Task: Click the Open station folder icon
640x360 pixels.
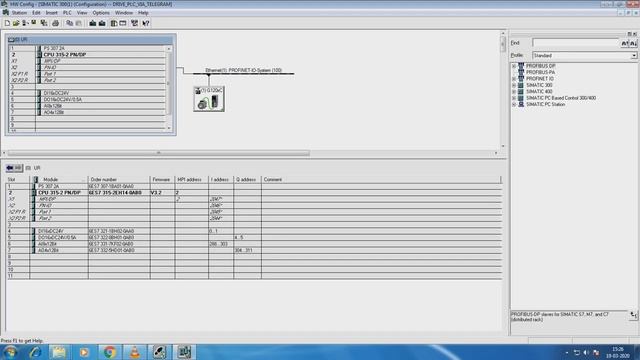Action: [x=16, y=23]
